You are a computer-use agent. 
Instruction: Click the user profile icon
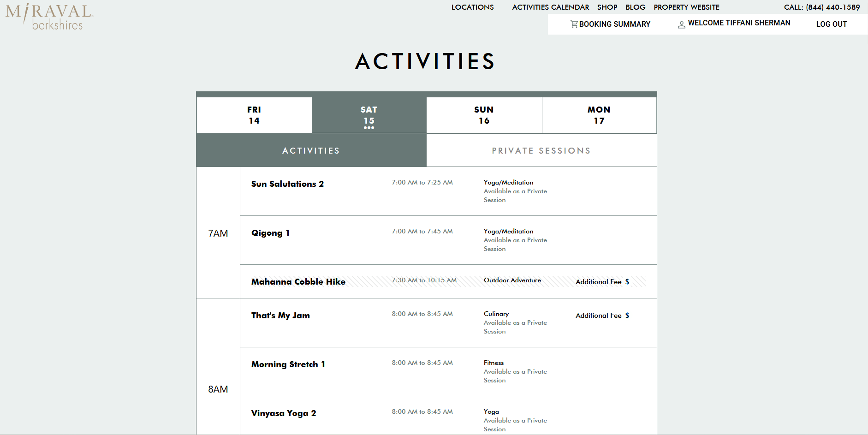coord(681,25)
